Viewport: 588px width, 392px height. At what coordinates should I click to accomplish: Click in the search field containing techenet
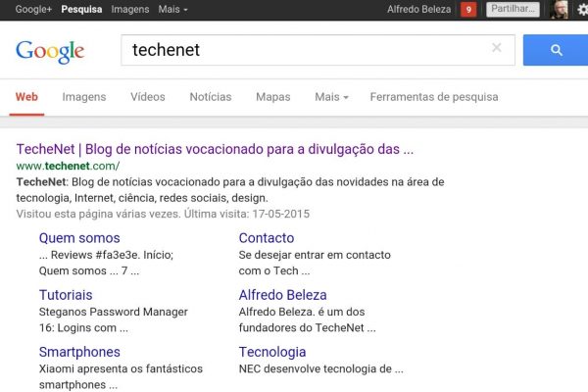tap(304, 50)
